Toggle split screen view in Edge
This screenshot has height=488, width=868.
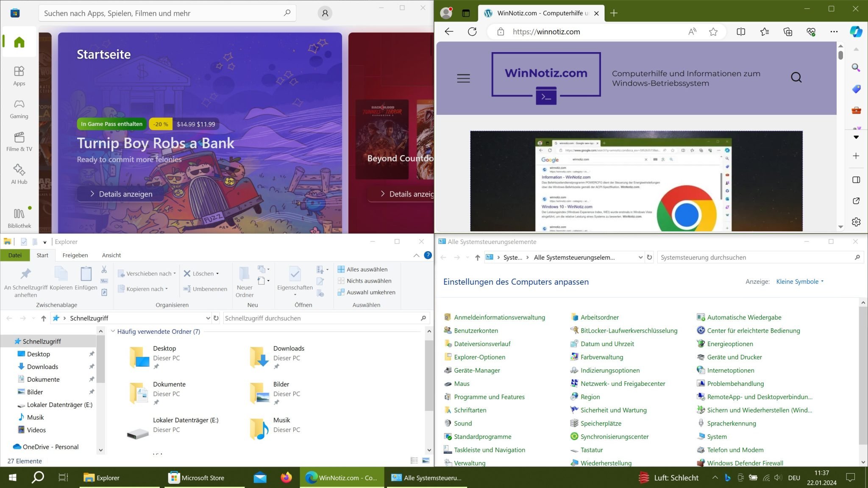pos(741,31)
